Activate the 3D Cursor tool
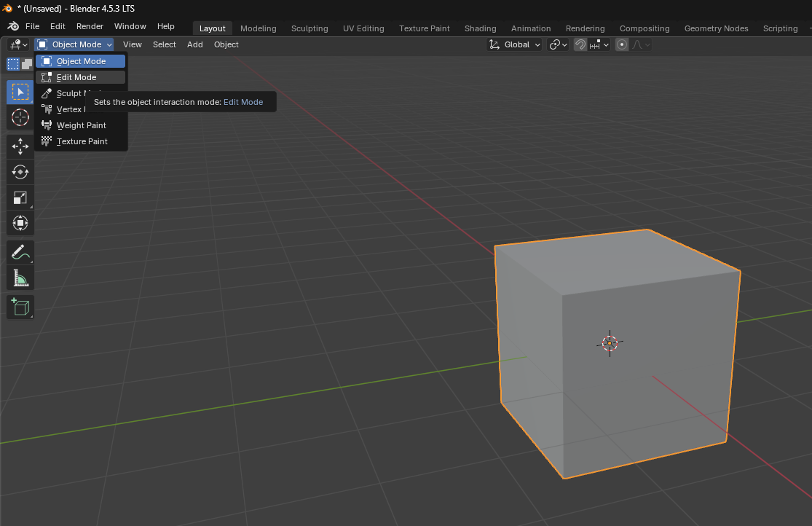The image size is (812, 526). point(20,117)
